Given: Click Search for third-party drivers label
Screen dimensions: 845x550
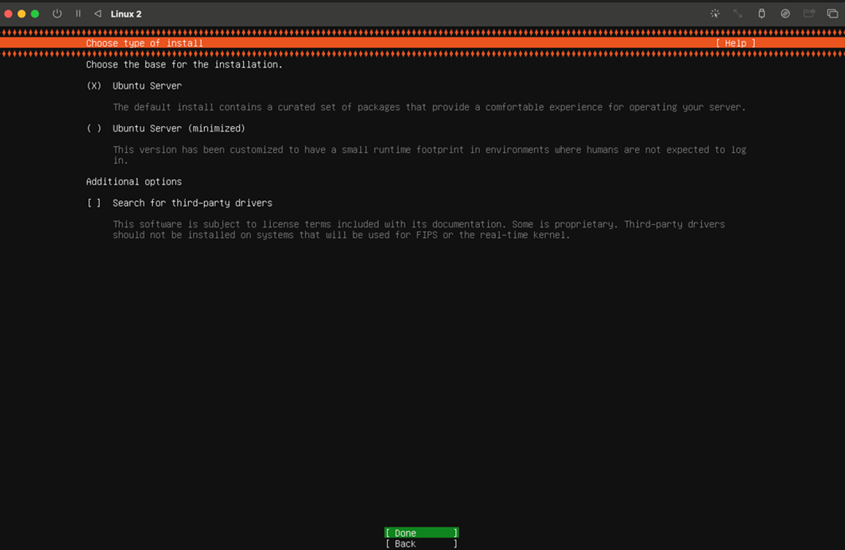Looking at the screenshot, I should click(x=192, y=203).
